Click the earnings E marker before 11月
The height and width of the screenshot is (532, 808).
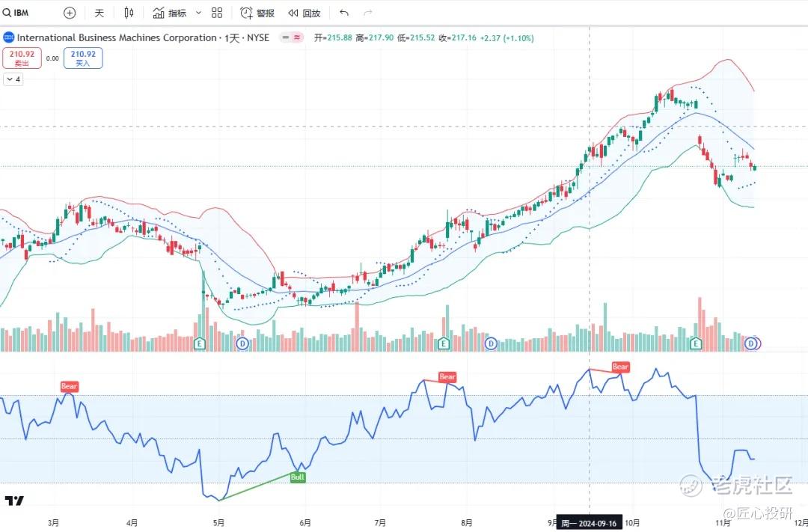697,343
